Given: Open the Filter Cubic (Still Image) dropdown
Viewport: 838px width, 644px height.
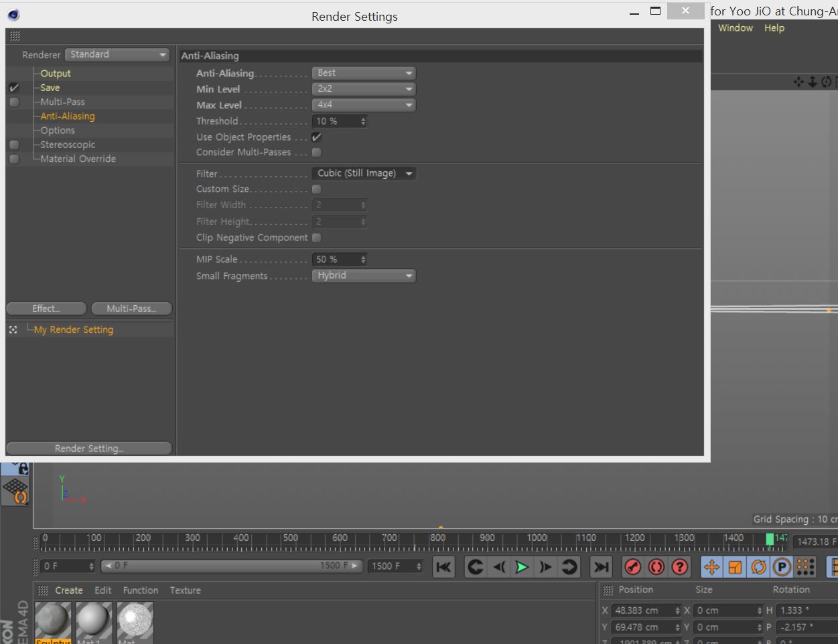Looking at the screenshot, I should click(364, 173).
